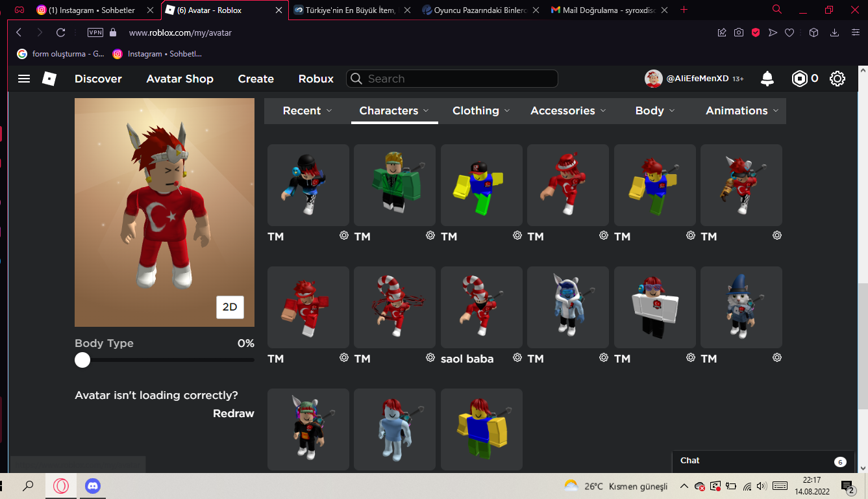Switch to Türkiye'nin En Büyük İtem tab
868x499 pixels.
pos(351,10)
